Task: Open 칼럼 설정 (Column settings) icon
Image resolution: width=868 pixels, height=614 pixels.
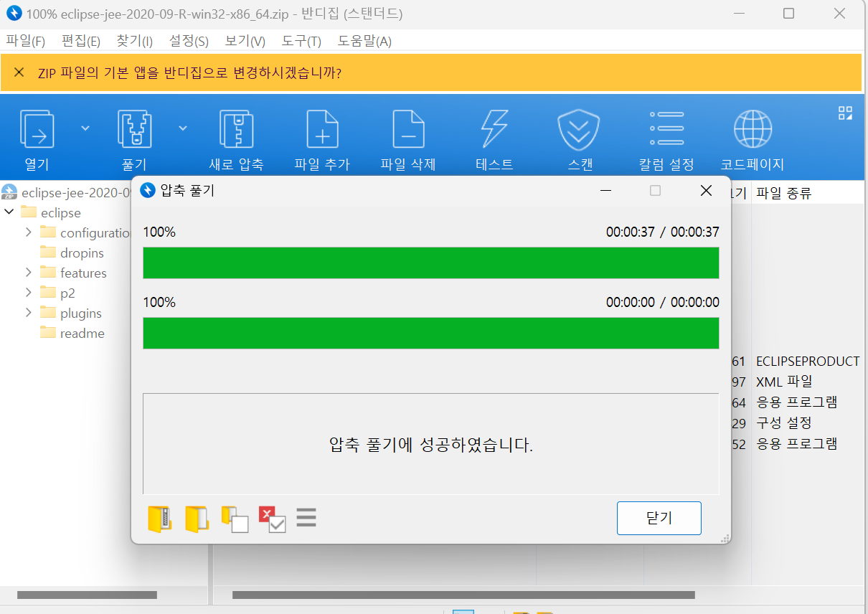Action: [666, 129]
